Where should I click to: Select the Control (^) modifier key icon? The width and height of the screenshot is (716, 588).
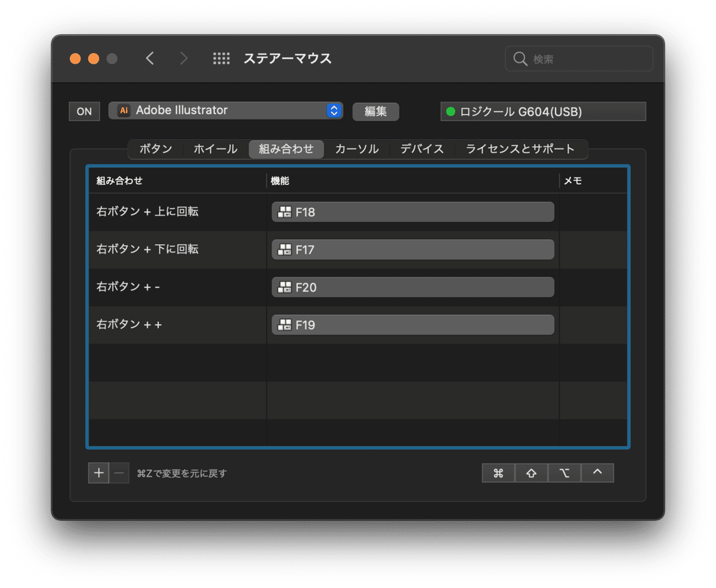click(597, 472)
